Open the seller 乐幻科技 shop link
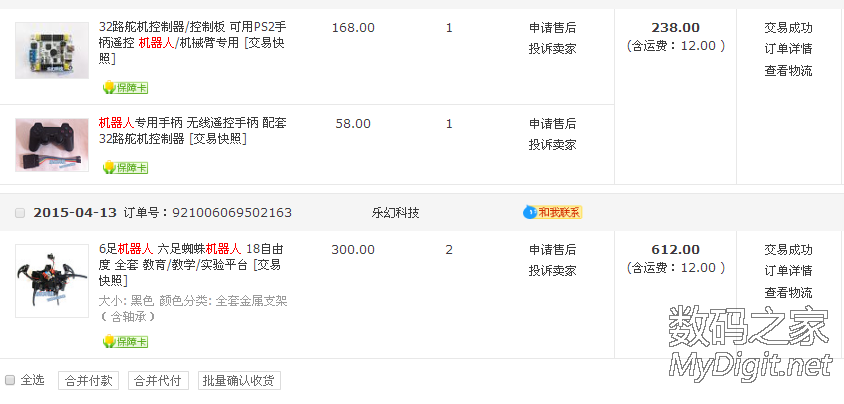Screen dimensions: 844x404 point(395,213)
